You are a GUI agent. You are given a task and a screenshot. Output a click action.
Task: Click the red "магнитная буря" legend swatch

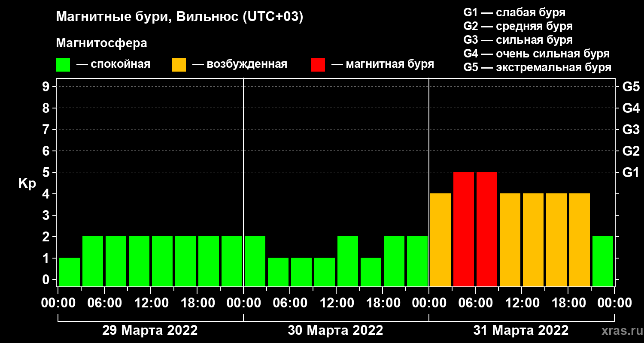coord(318,65)
